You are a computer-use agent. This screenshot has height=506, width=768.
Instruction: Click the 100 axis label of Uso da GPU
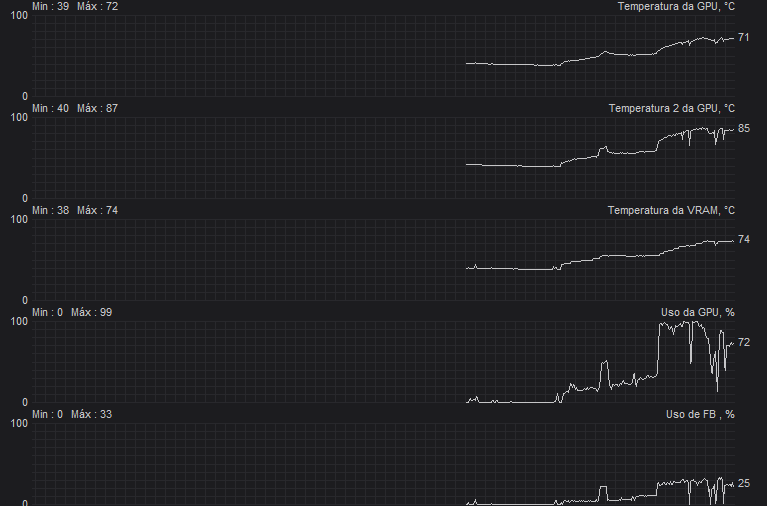[x=19, y=321]
